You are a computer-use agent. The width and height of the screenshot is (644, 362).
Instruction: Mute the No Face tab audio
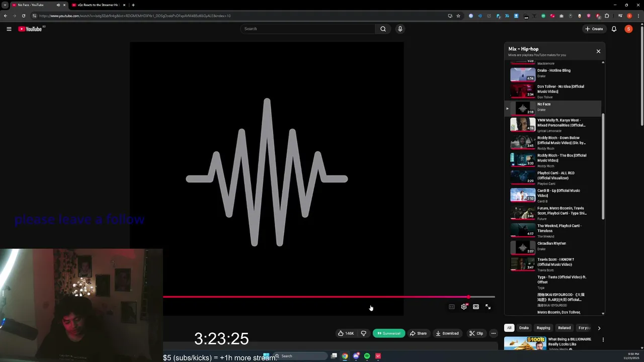click(58, 5)
